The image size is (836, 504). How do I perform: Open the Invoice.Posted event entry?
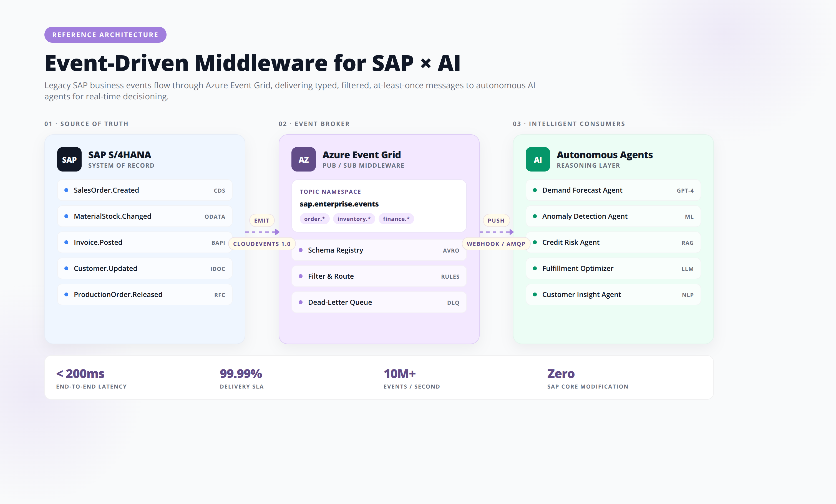point(145,243)
